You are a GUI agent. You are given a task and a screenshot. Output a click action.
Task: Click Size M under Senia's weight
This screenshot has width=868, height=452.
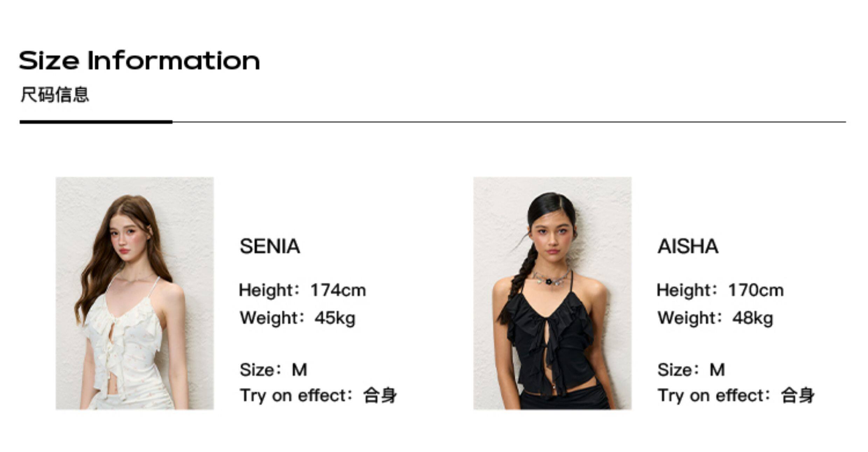[273, 370]
